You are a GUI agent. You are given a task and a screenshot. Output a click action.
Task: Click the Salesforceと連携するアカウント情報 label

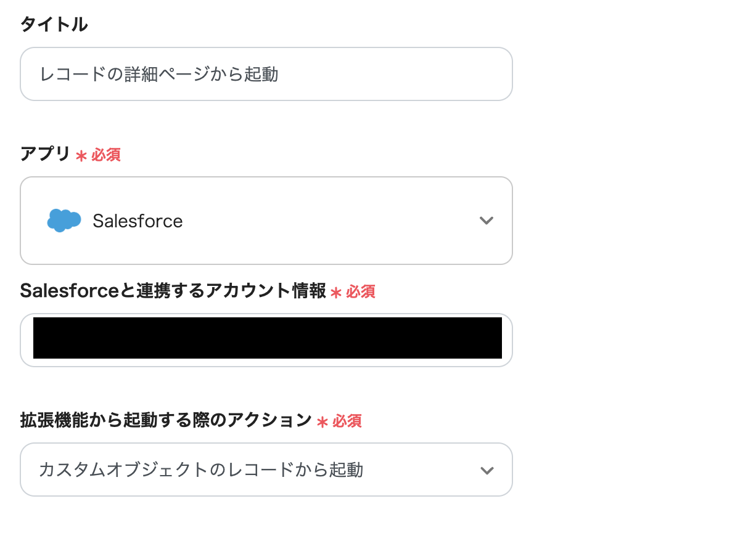click(x=173, y=291)
